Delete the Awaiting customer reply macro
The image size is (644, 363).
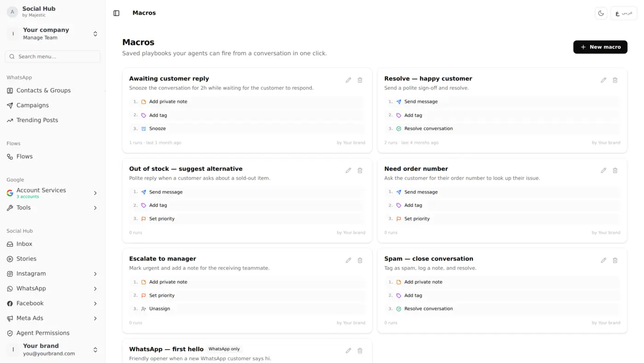[360, 80]
